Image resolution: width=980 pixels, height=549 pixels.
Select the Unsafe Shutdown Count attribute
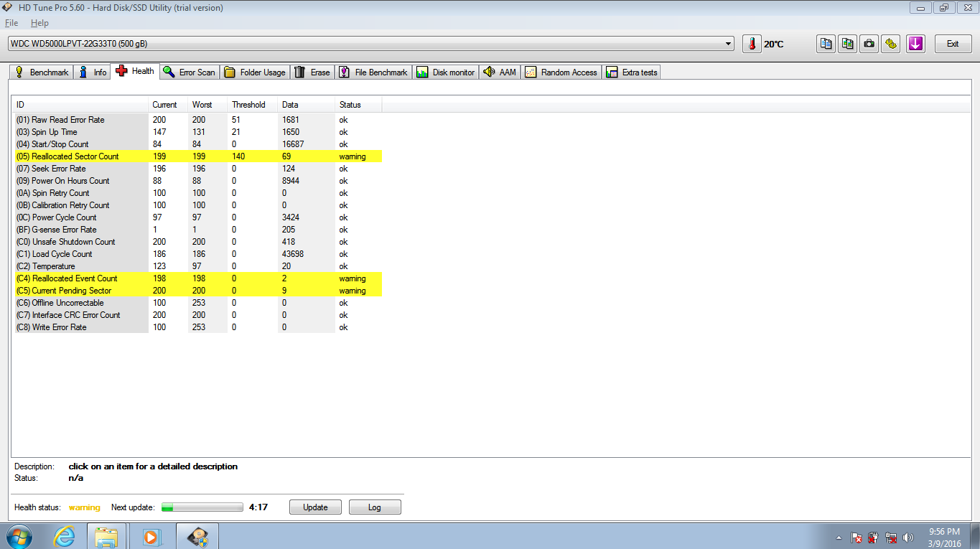pyautogui.click(x=197, y=242)
